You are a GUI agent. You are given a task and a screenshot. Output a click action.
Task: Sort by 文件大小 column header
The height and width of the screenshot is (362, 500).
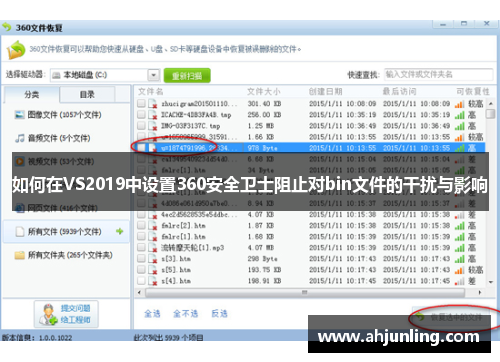click(x=263, y=92)
